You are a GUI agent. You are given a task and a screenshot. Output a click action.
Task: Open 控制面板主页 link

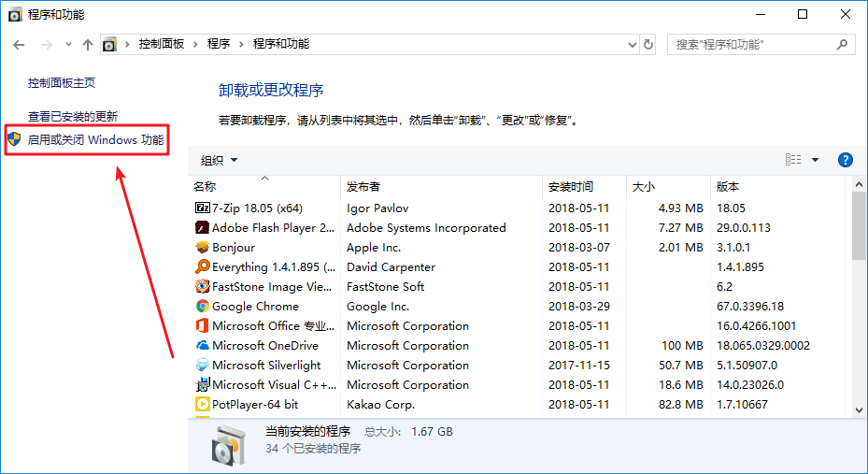click(62, 83)
